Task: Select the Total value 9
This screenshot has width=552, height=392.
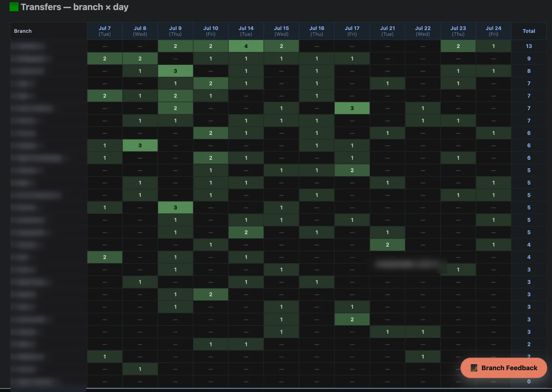Action: pos(529,58)
